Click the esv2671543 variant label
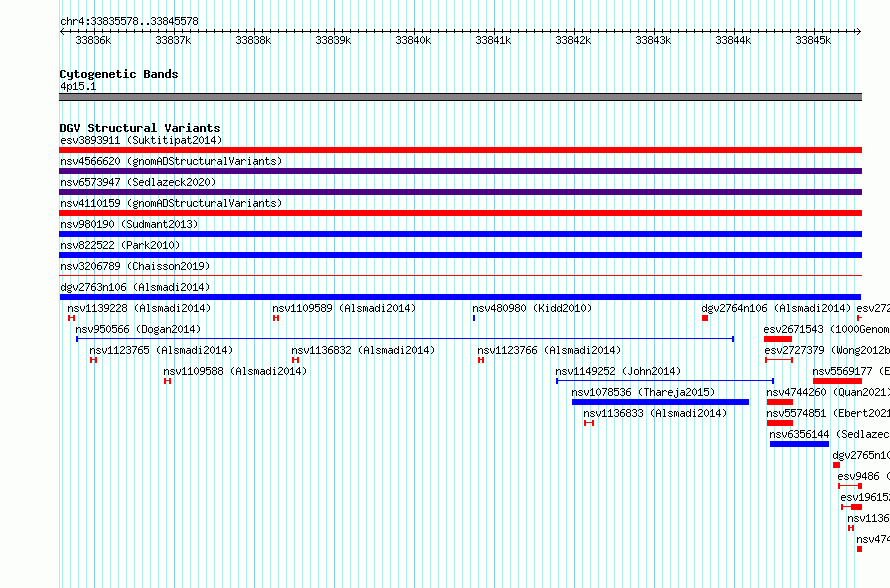 tap(826, 329)
